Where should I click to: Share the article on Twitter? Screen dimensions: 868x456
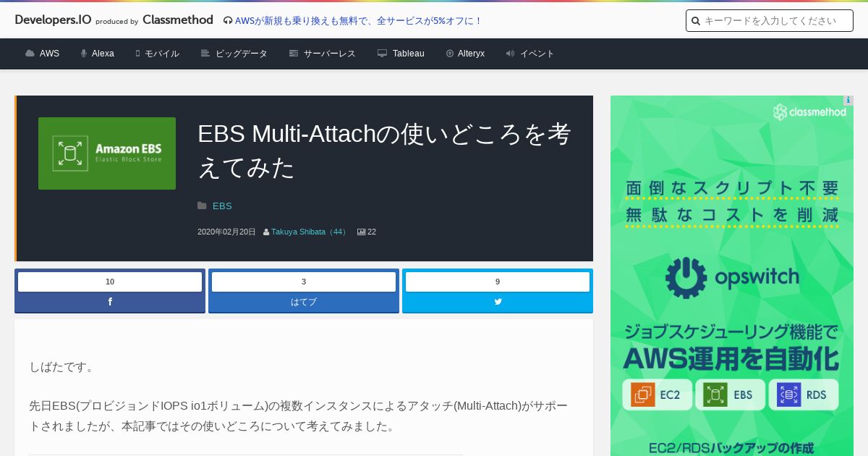pos(498,302)
